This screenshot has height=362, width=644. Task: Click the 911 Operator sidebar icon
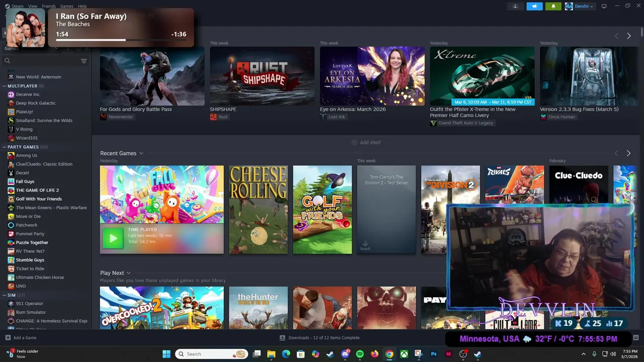11,304
